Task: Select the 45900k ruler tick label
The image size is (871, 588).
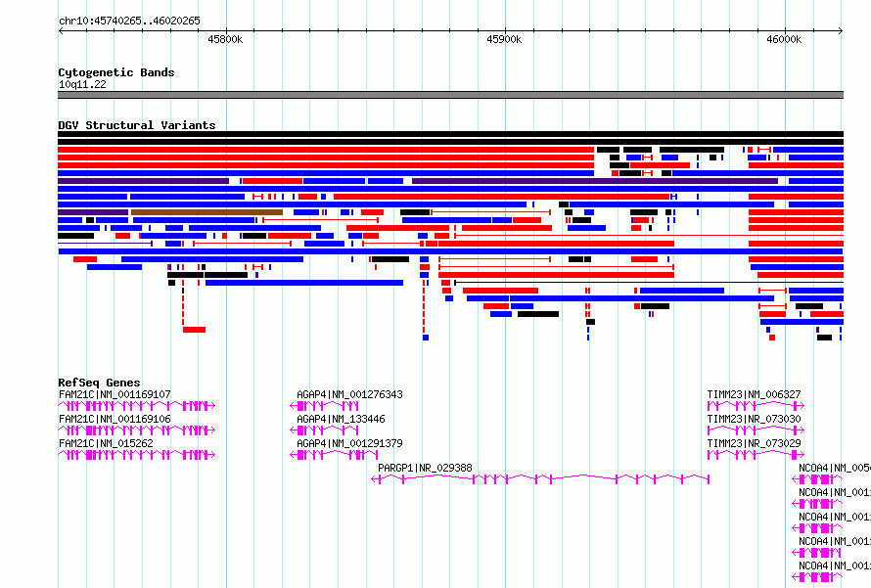Action: click(504, 39)
